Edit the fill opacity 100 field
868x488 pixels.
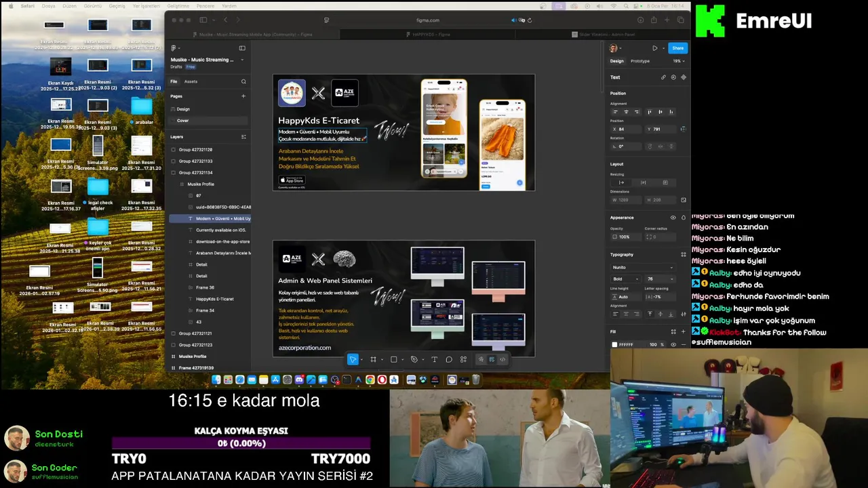654,344
